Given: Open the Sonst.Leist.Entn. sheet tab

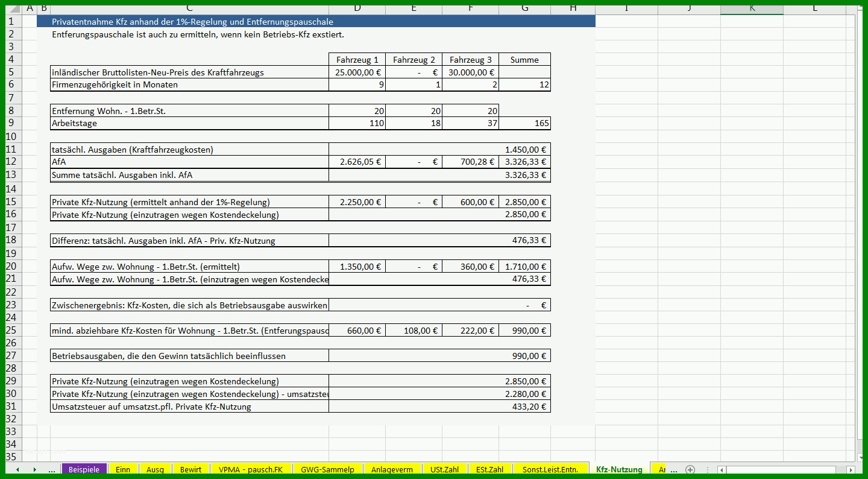Looking at the screenshot, I should tap(550, 469).
